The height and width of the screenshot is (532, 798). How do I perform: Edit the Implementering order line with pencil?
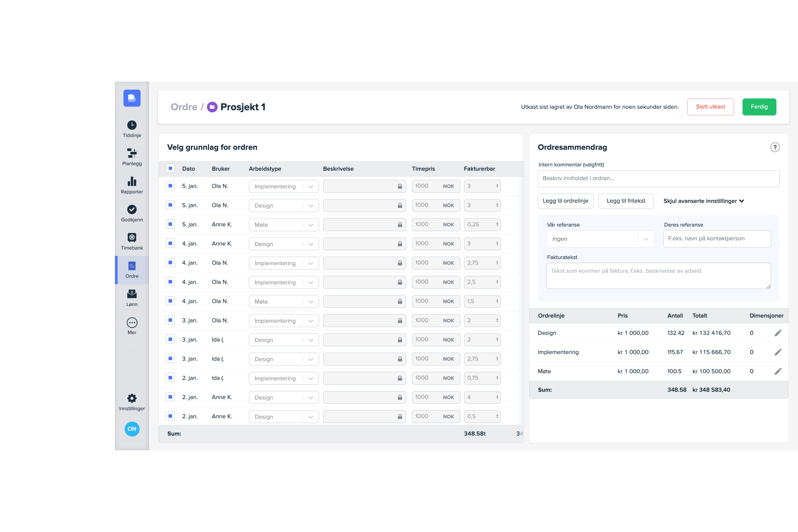(778, 352)
